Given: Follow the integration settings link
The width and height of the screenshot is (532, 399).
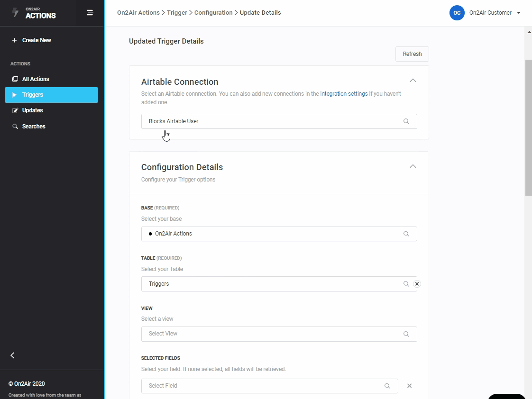Looking at the screenshot, I should coord(344,94).
